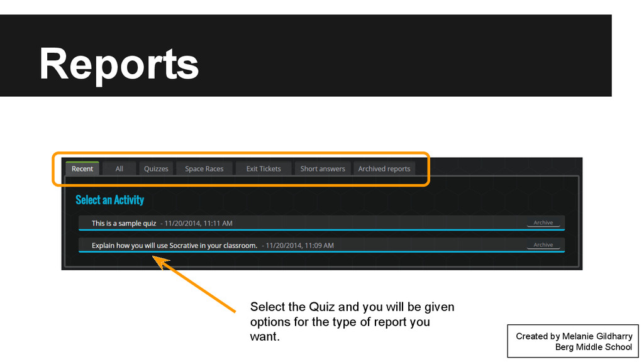Click the 11/20/2014, 11:11 AM timestamp

(x=198, y=223)
